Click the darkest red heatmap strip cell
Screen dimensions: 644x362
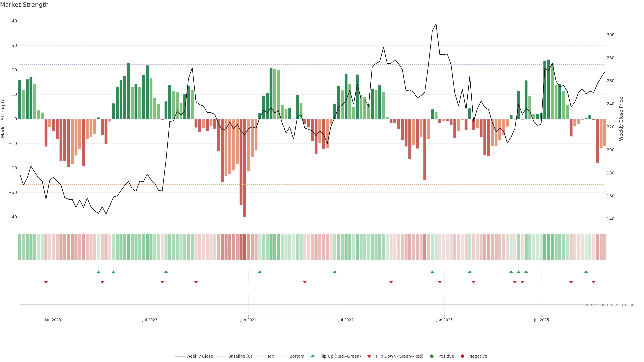click(245, 247)
